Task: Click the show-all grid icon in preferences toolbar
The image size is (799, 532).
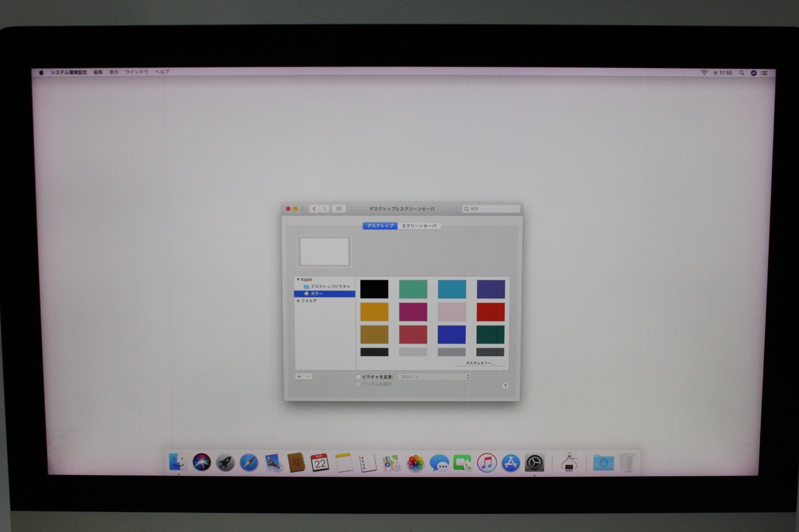Action: (x=339, y=209)
